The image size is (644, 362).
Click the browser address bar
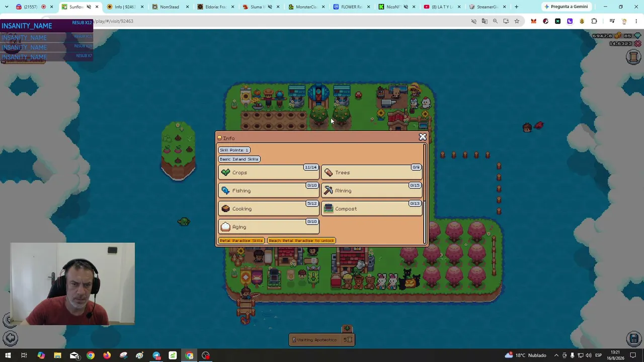[x=284, y=21]
